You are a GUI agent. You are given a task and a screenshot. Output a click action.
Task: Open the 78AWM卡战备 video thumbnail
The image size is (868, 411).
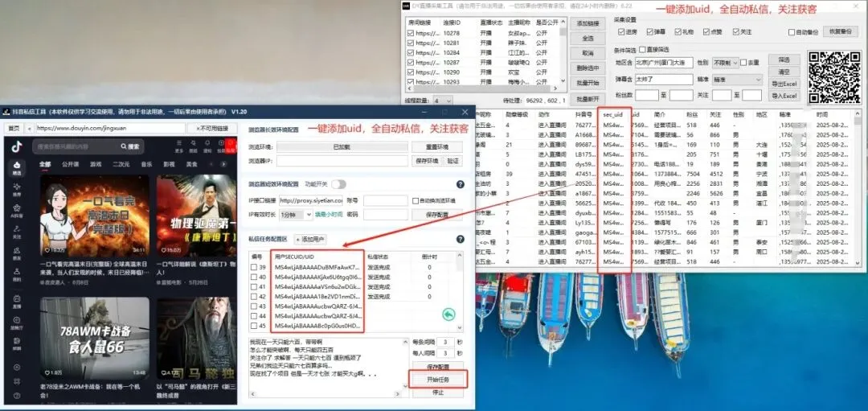coord(94,338)
